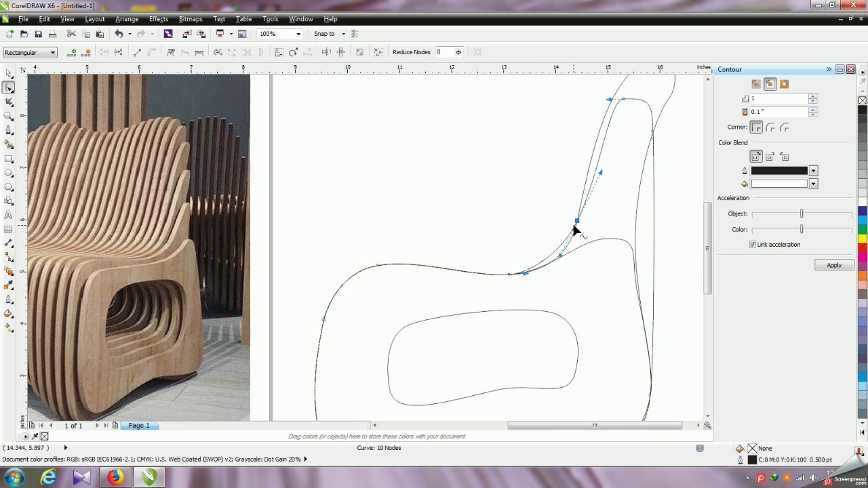The image size is (868, 488).
Task: Choose the Rectangle tool
Action: [x=8, y=159]
